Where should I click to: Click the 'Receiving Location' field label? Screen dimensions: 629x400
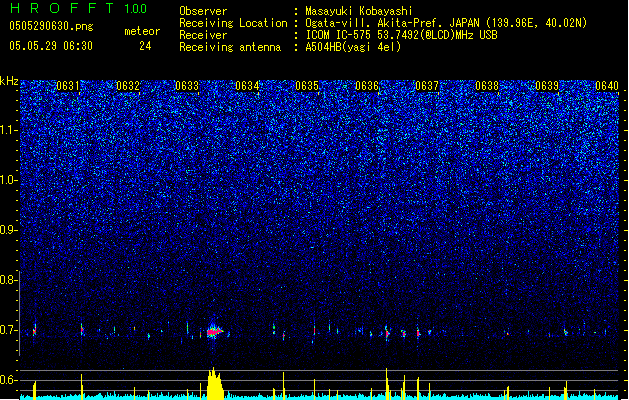pyautogui.click(x=233, y=23)
